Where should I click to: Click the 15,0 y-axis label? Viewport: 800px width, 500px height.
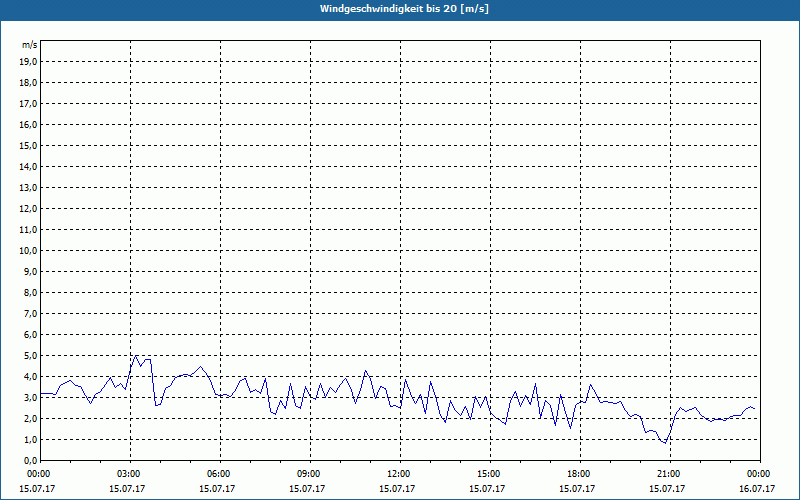click(x=28, y=145)
